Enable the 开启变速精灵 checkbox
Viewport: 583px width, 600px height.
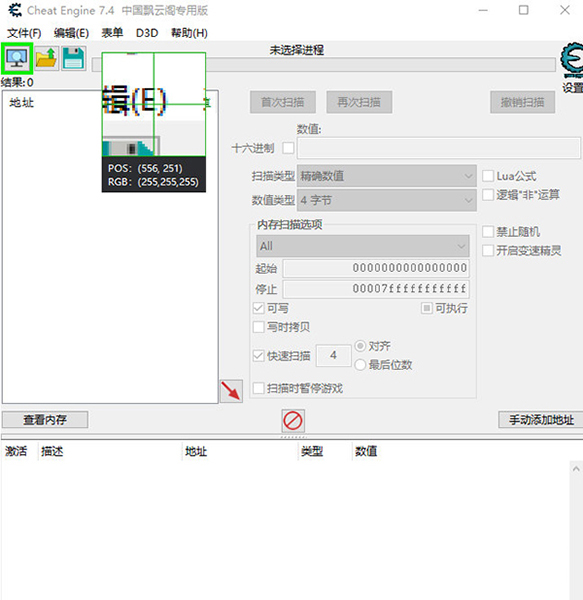click(x=488, y=251)
